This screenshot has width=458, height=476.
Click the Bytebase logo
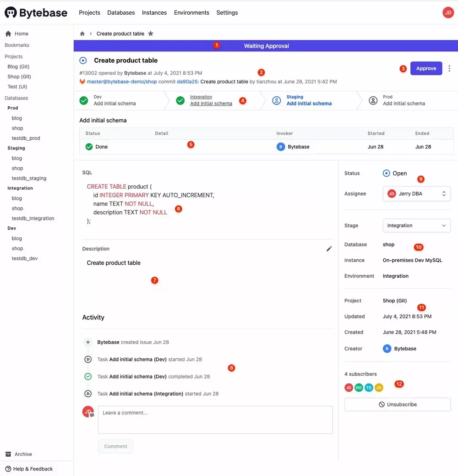click(36, 13)
